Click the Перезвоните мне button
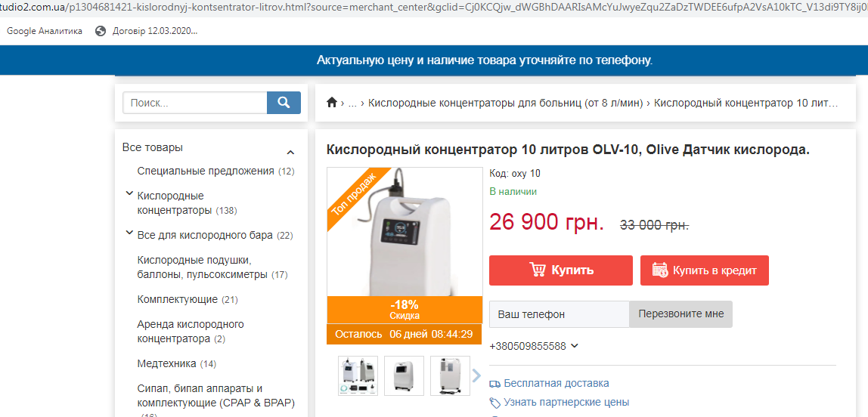868x417 pixels. [680, 314]
